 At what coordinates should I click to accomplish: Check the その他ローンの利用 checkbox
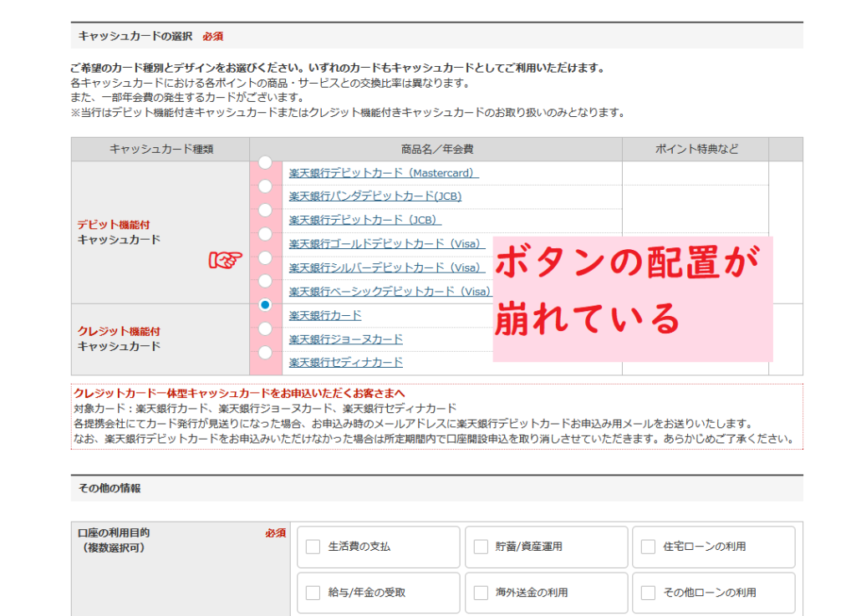coord(648,593)
